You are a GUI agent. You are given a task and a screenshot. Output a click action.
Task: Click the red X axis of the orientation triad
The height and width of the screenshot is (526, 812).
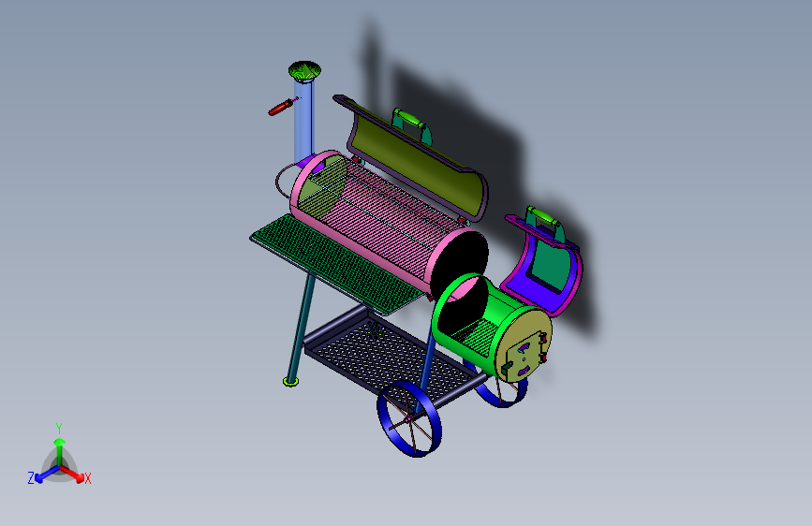coord(72,474)
